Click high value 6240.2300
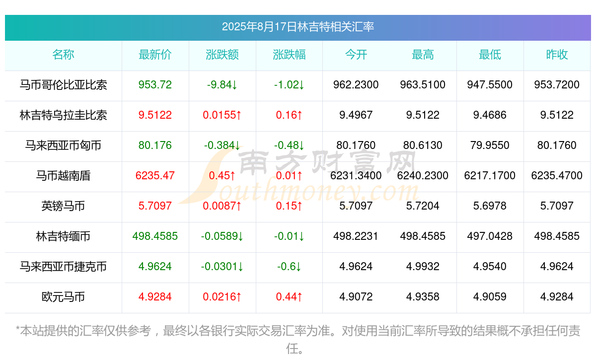 423,176
